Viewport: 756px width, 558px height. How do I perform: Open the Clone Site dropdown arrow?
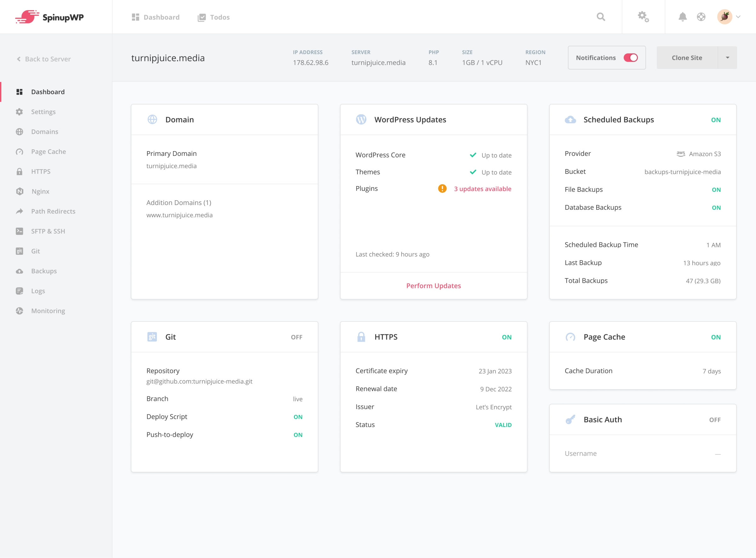pos(728,57)
